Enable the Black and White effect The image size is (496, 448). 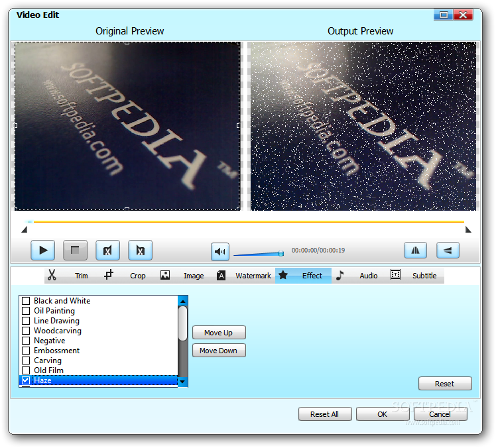click(x=26, y=301)
